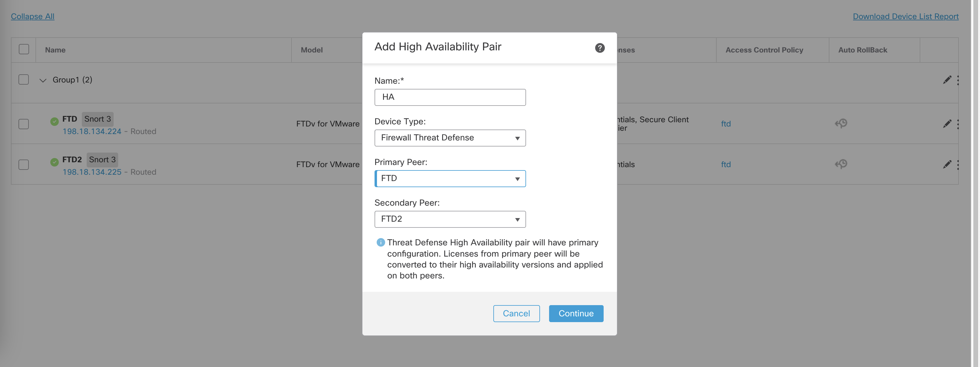The image size is (980, 367).
Task: Click the Continue button
Action: [575, 313]
